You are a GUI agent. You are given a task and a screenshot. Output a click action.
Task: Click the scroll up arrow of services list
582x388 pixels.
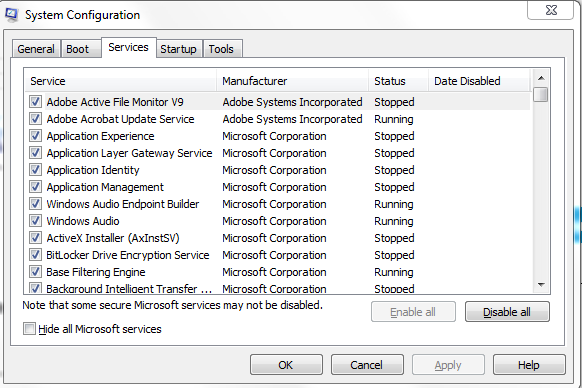pos(541,78)
